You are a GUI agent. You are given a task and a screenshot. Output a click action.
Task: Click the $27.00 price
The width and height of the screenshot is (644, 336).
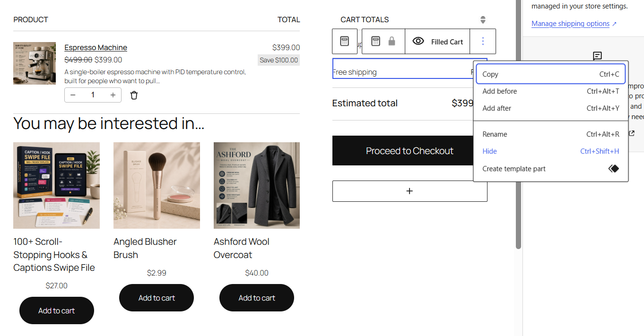(x=57, y=285)
